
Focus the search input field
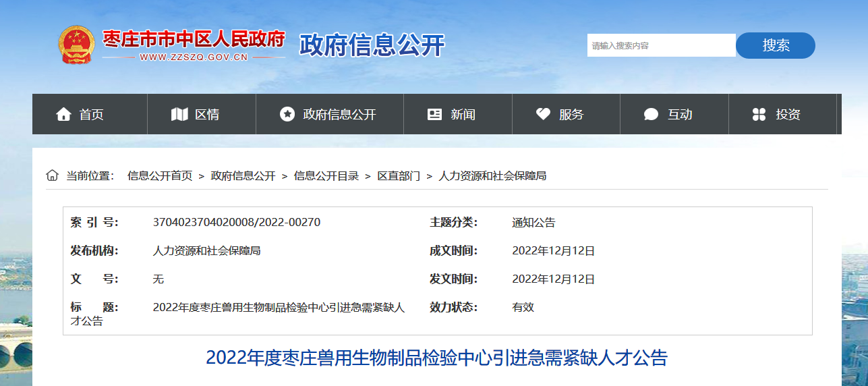[660, 46]
